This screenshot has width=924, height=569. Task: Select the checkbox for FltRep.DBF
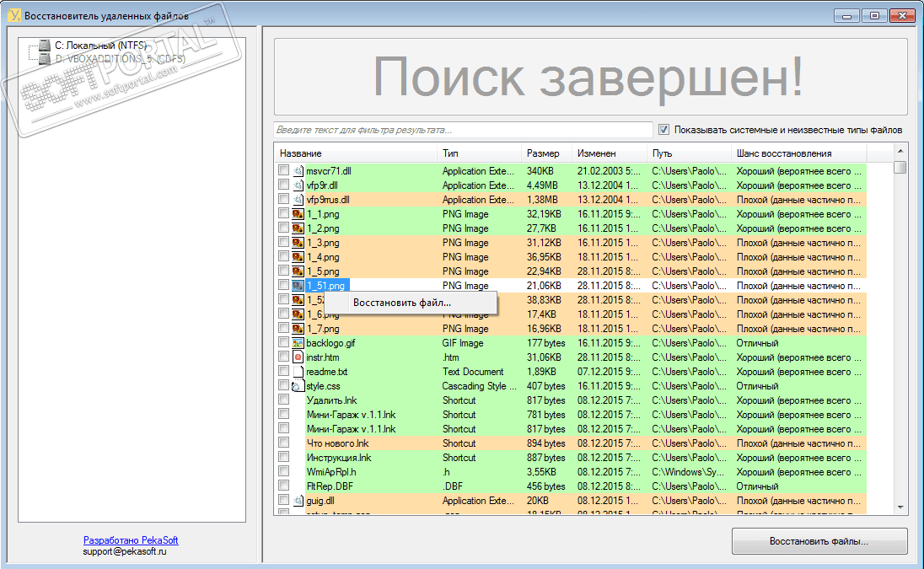(283, 486)
